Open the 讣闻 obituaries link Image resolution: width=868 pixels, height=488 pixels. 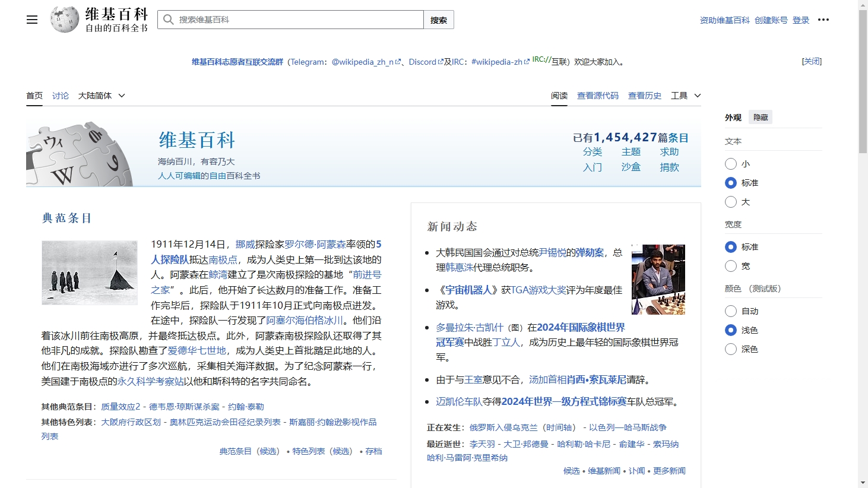(x=636, y=471)
